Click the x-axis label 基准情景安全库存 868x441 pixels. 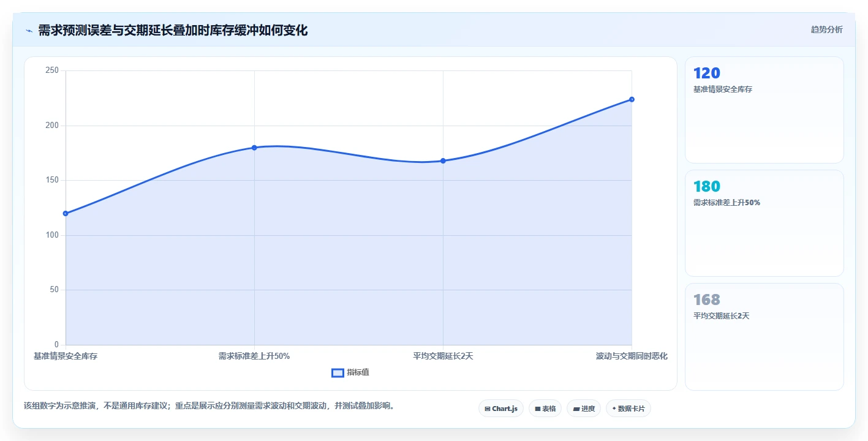click(66, 356)
